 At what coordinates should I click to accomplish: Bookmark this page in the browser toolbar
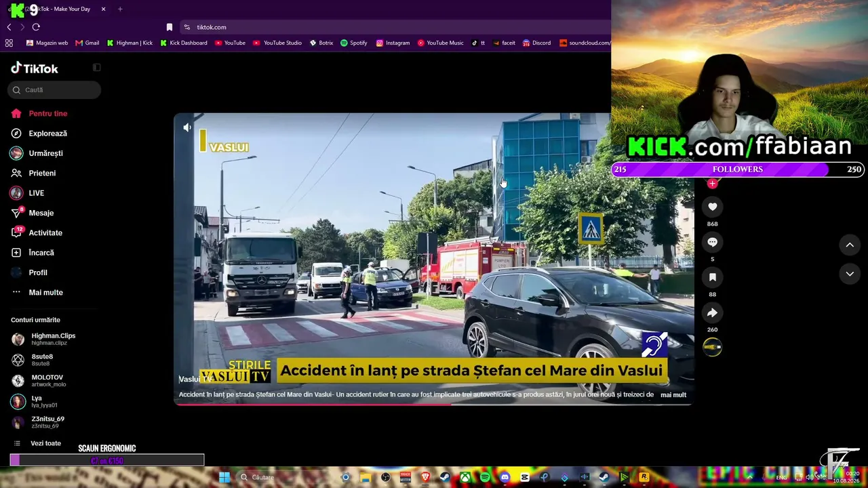(170, 27)
